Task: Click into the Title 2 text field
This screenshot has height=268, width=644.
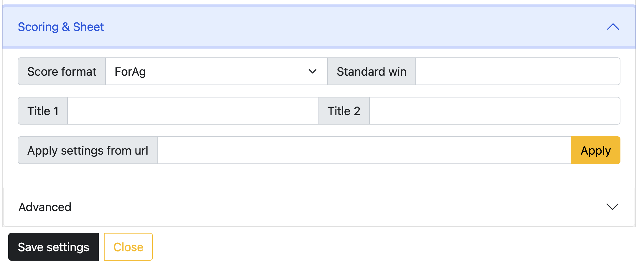Action: [494, 111]
